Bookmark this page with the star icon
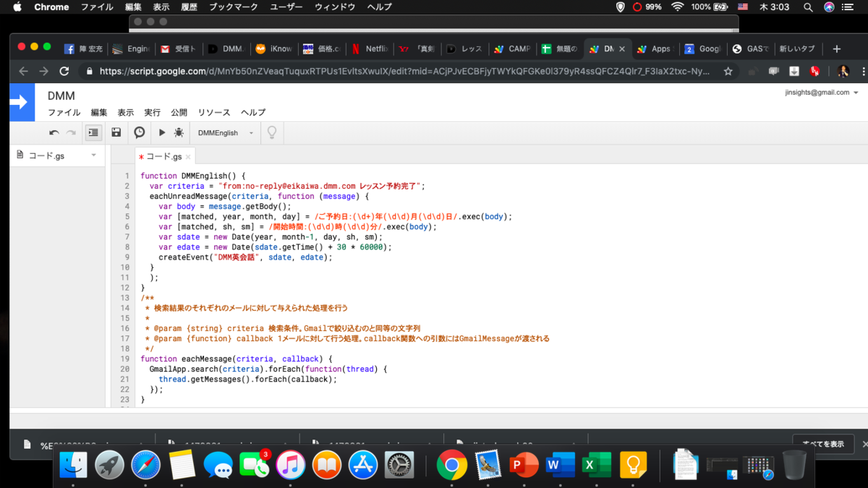Screen dimensions: 868x488 click(728, 71)
